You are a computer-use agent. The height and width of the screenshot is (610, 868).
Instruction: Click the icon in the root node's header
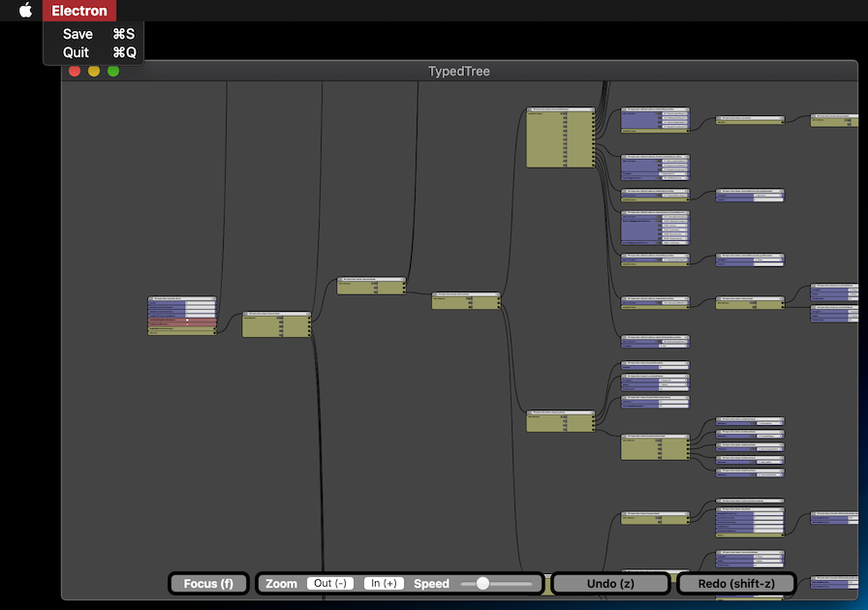(x=150, y=298)
